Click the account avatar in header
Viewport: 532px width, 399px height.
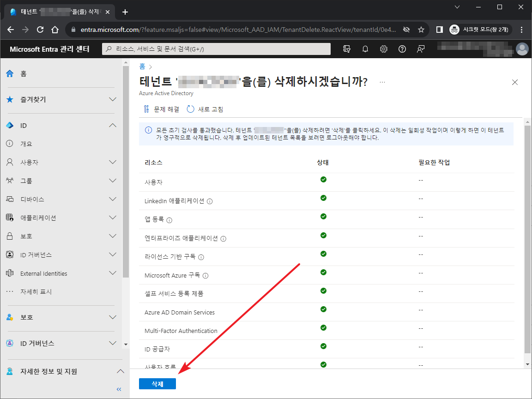point(522,49)
